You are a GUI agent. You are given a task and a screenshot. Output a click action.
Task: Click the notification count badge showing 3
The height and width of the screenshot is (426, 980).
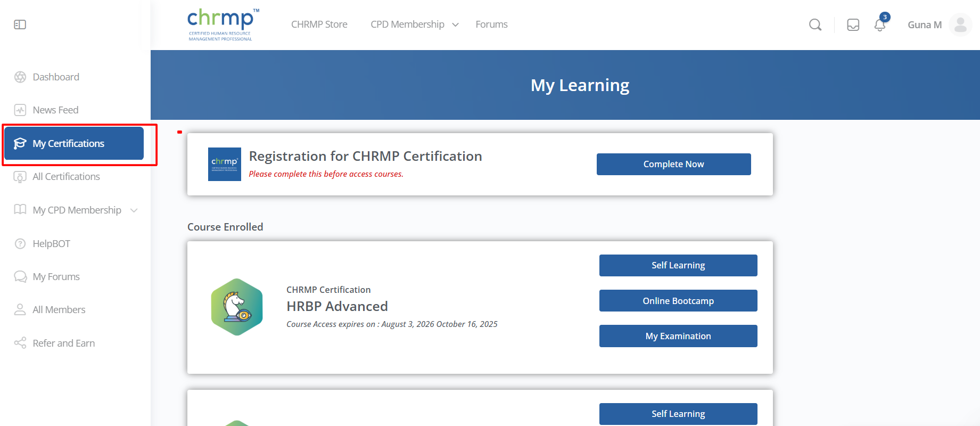885,17
